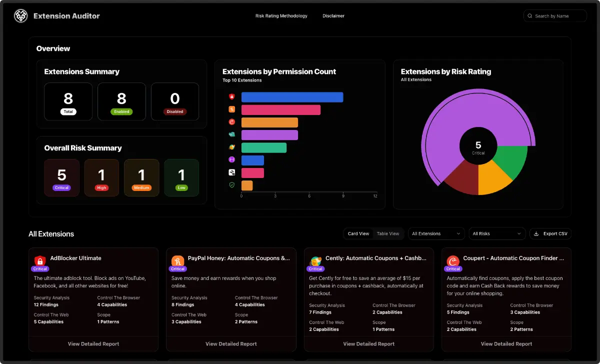The image size is (600, 364).
Task: Click the PayPal Honey icon on its card
Action: coord(177,260)
